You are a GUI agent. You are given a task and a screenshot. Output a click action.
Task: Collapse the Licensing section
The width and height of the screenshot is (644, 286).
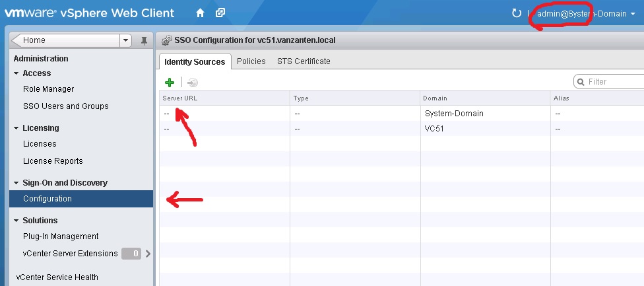[x=16, y=128]
